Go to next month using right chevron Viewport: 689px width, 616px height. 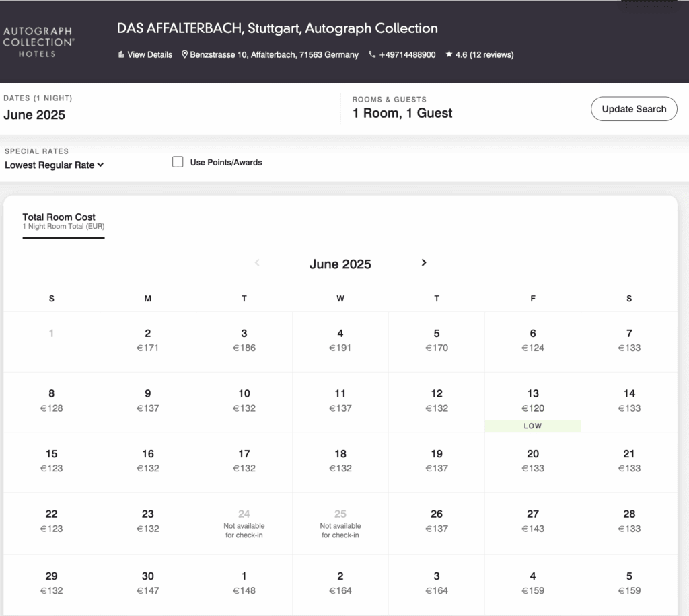pyautogui.click(x=424, y=263)
